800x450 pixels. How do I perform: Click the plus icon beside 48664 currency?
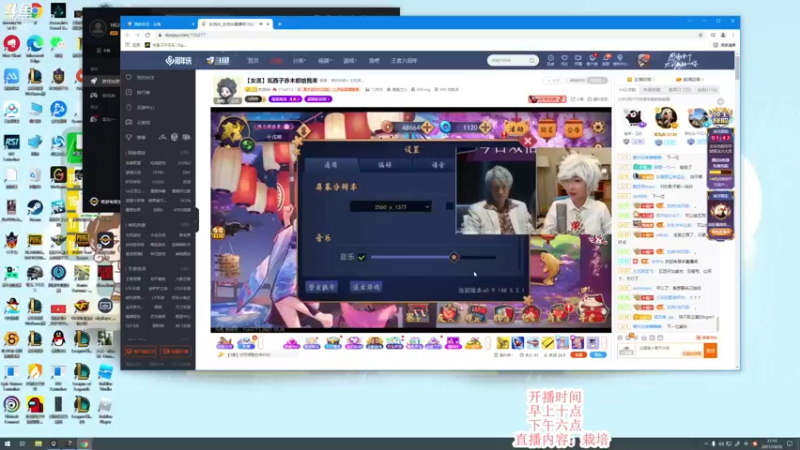tap(426, 128)
